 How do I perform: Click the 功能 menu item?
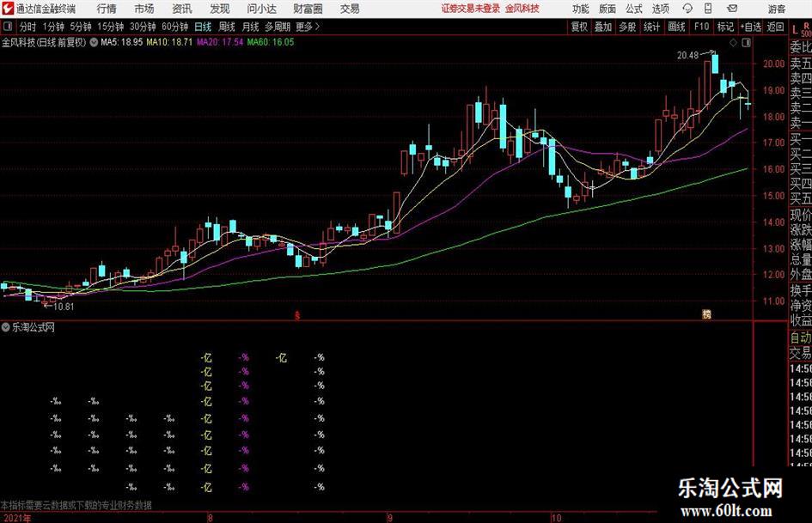pyautogui.click(x=581, y=9)
